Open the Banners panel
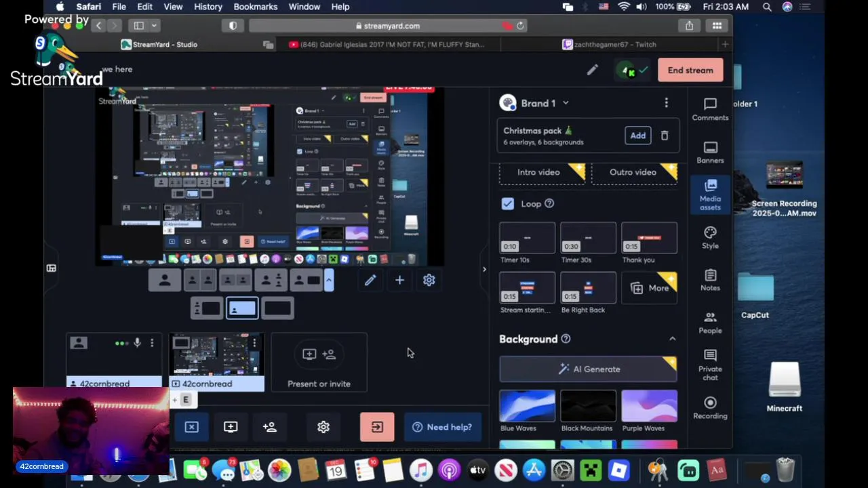The height and width of the screenshot is (488, 868). (710, 152)
